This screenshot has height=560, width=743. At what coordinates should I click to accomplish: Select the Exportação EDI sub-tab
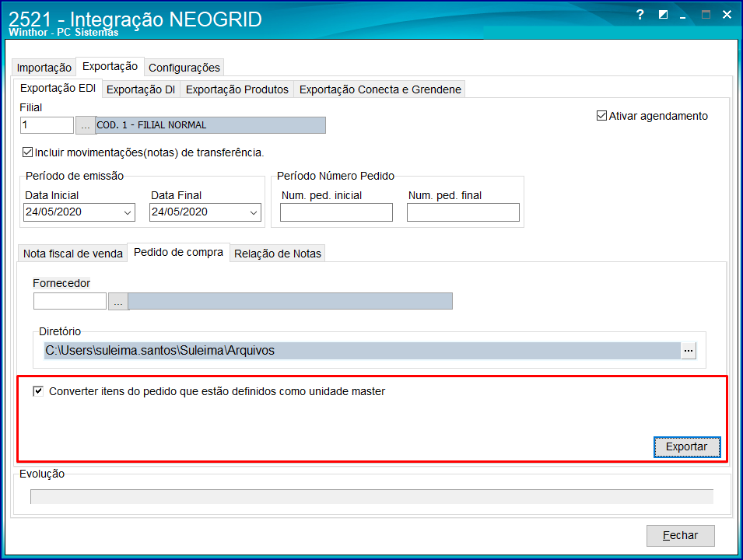point(58,89)
